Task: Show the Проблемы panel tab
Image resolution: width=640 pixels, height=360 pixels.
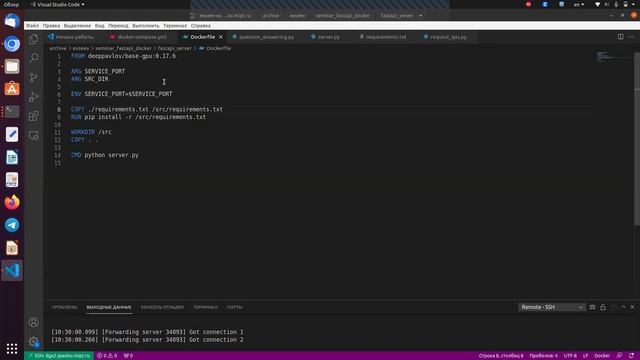Action: [64, 307]
